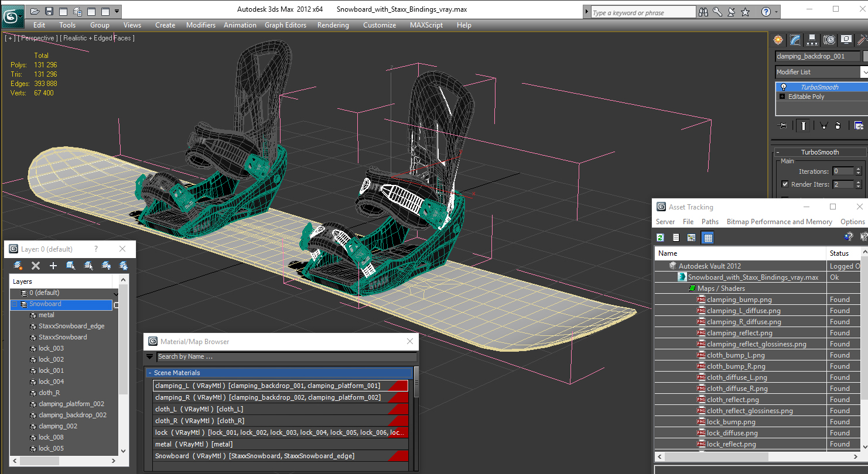Open the Modifiers menu
This screenshot has height=474, width=868.
coord(201,25)
